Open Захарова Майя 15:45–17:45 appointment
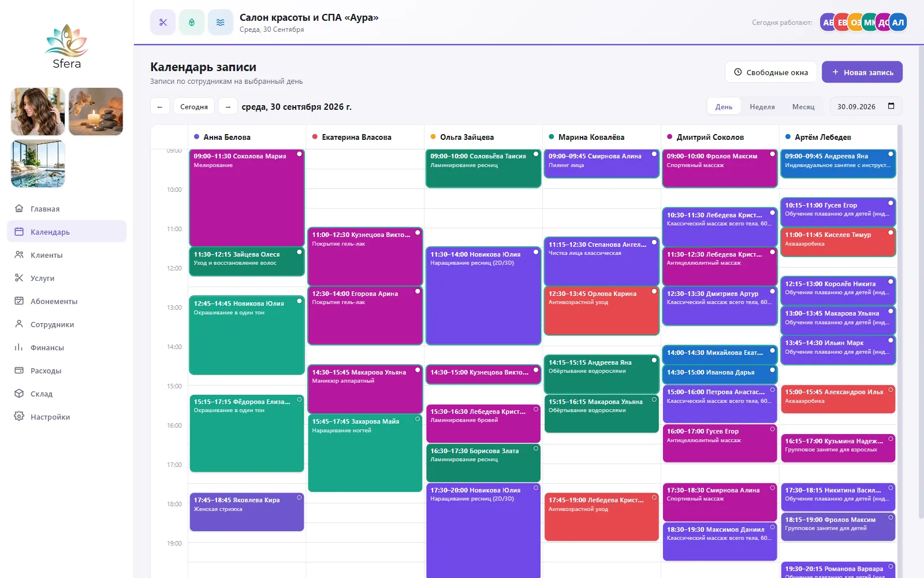Image resolution: width=924 pixels, height=578 pixels. (365, 453)
